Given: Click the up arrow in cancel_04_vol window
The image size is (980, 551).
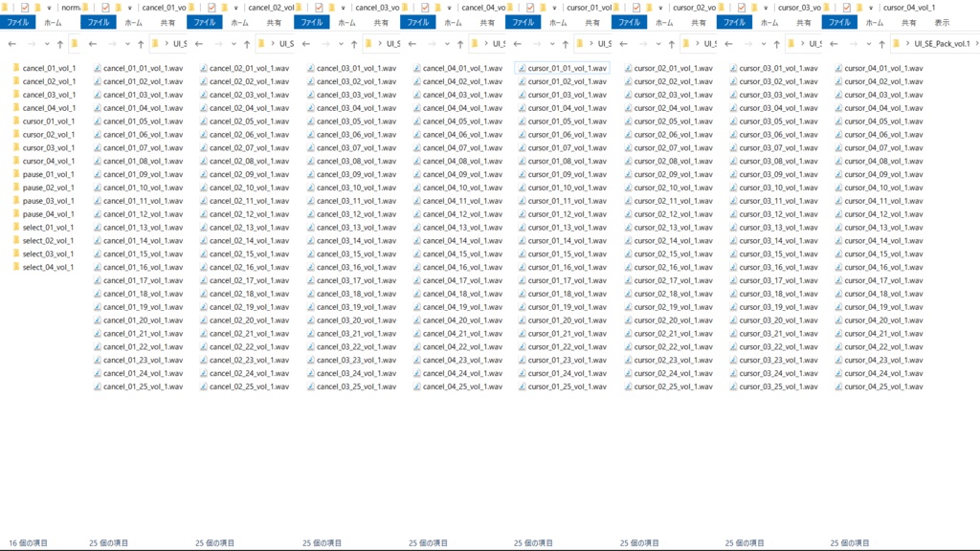Looking at the screenshot, I should click(x=460, y=44).
